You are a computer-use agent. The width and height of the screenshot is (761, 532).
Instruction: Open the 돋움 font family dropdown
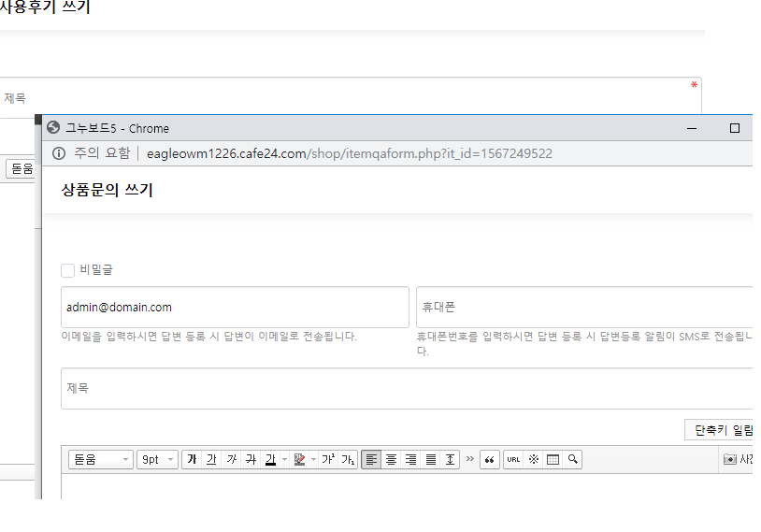coord(100,460)
